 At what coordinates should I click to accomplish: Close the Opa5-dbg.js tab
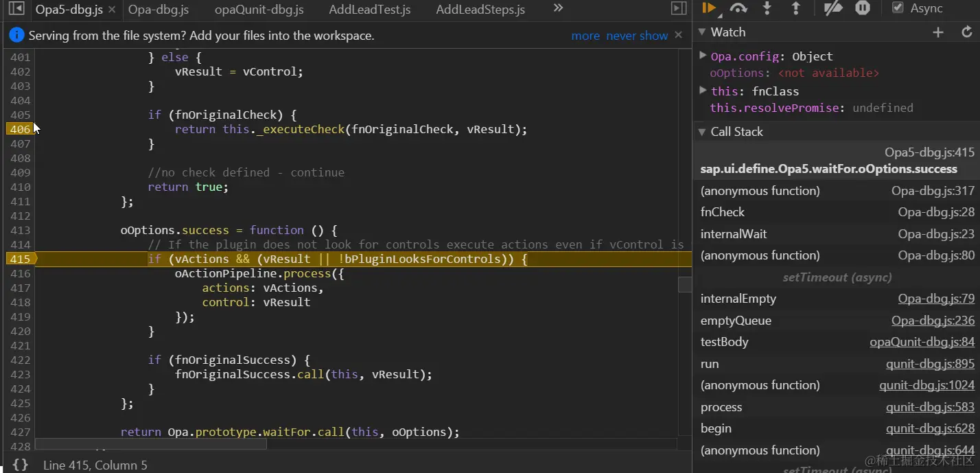112,10
